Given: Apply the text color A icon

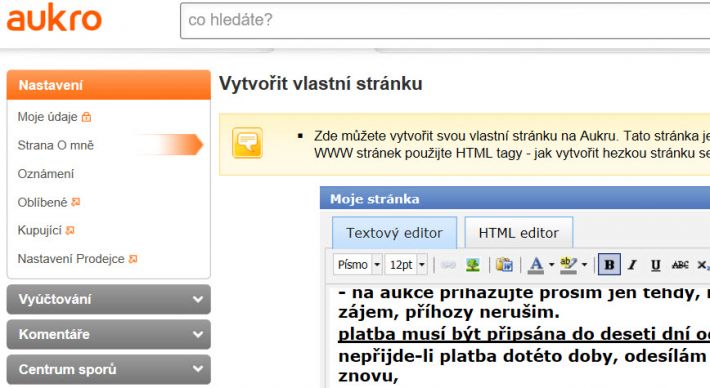Looking at the screenshot, I should click(x=536, y=264).
